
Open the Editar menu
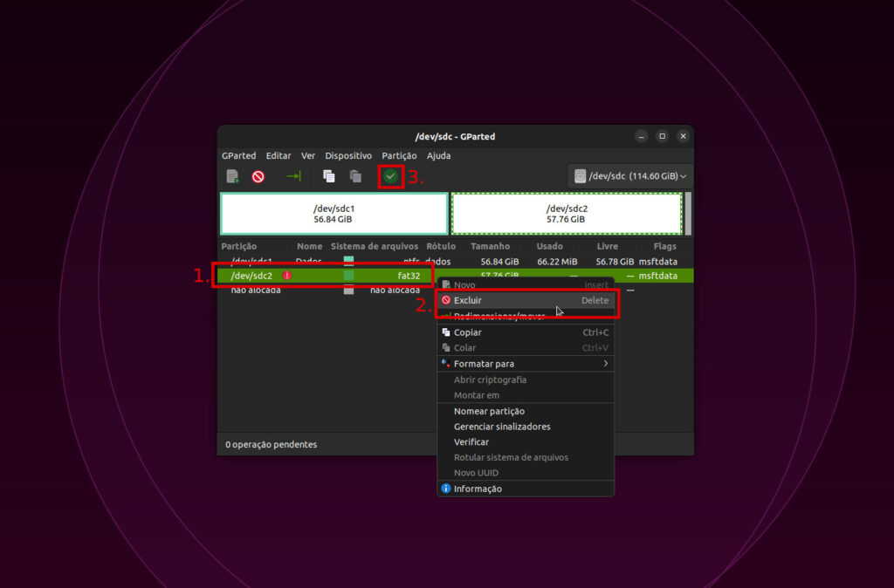click(x=279, y=155)
